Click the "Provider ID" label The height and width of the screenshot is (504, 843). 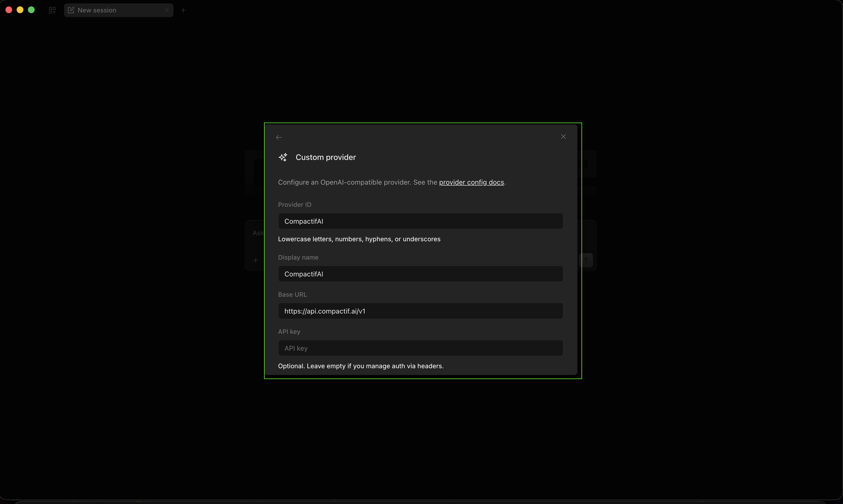point(295,204)
